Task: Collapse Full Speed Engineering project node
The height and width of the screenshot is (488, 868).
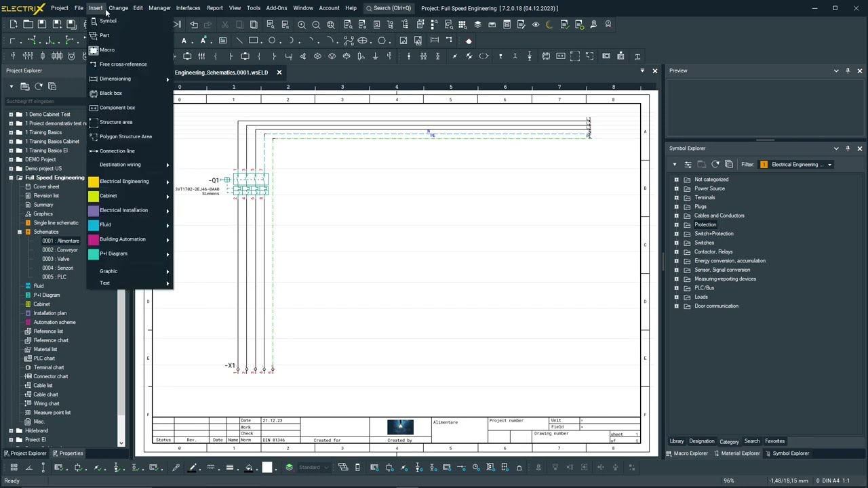Action: pos(11,178)
